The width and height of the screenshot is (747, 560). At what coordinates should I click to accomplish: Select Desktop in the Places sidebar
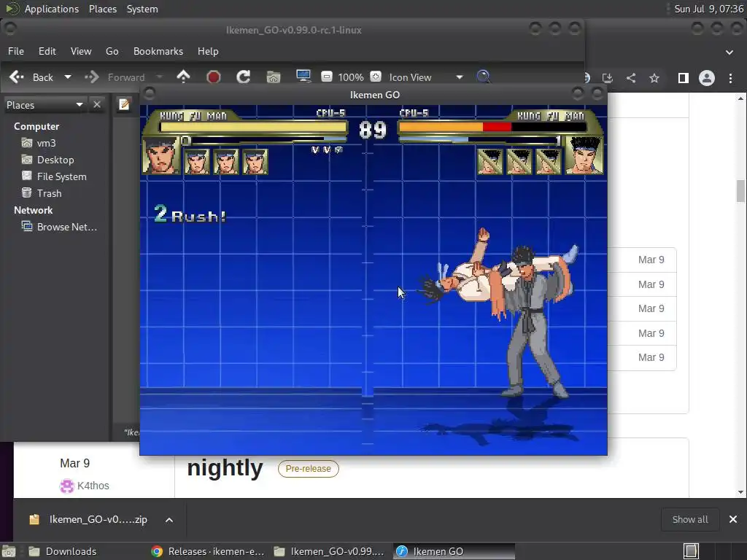(47, 160)
